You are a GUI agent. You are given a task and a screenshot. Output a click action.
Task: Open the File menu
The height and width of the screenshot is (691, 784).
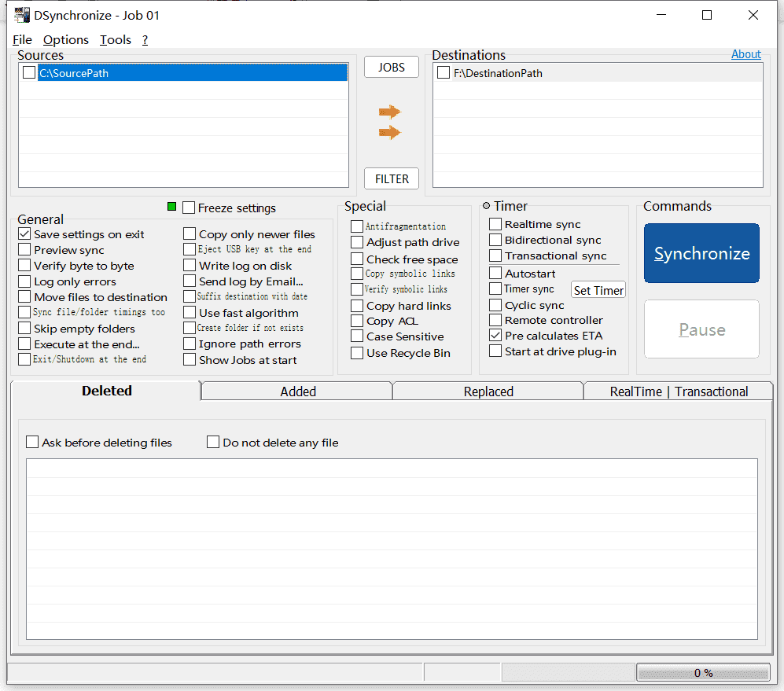click(x=23, y=40)
